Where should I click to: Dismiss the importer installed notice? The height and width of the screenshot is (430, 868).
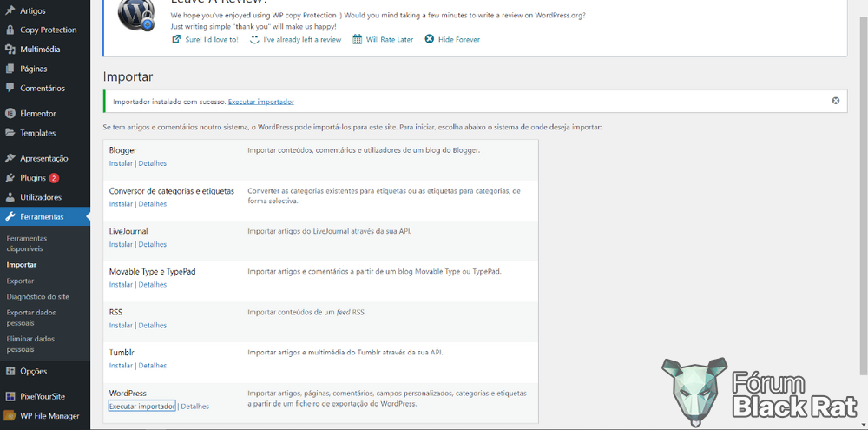(x=835, y=101)
